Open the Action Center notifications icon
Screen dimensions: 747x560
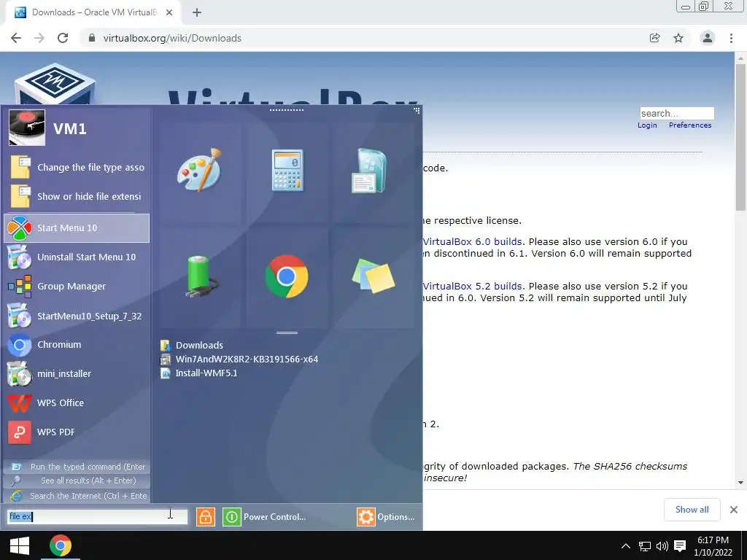pyautogui.click(x=680, y=546)
